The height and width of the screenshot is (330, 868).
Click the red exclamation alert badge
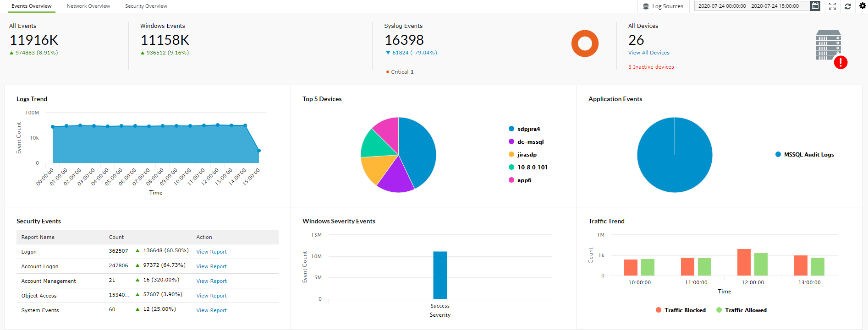pos(841,62)
